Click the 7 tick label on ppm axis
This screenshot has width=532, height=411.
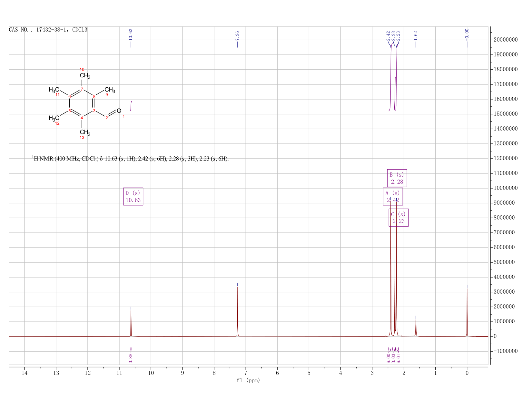tap(246, 373)
